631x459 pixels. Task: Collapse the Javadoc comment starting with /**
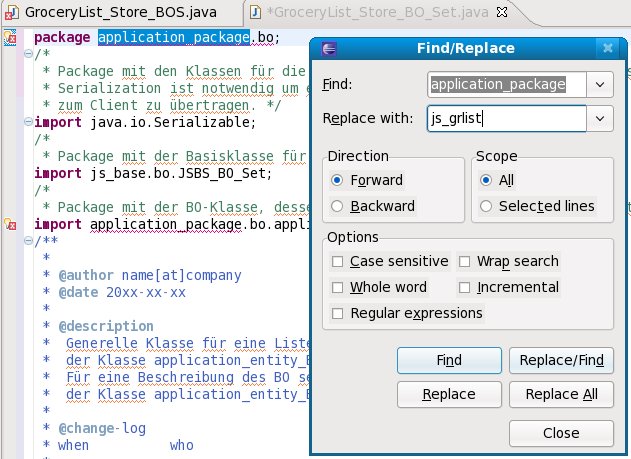pyautogui.click(x=27, y=241)
